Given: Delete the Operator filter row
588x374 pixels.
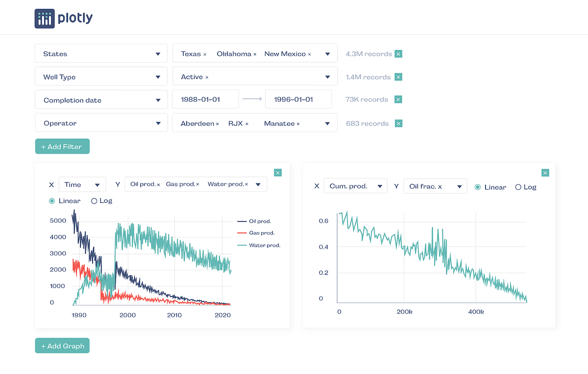Looking at the screenshot, I should [398, 123].
